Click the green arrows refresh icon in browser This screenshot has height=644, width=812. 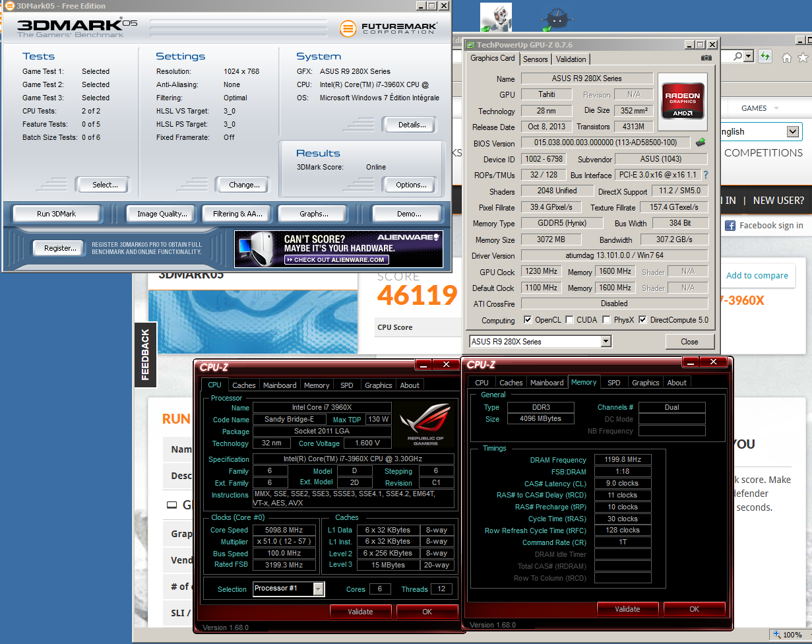pyautogui.click(x=765, y=57)
